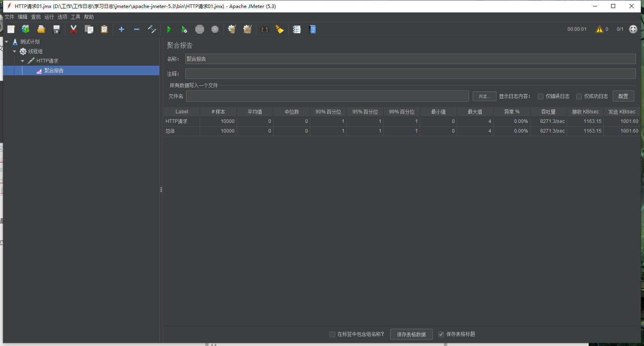This screenshot has height=346, width=644.
Task: Enable 仅错误日志 checkbox
Action: (x=541, y=97)
